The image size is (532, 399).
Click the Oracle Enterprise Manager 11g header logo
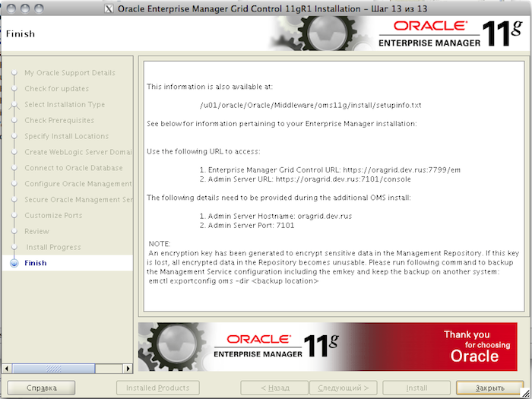coord(450,33)
